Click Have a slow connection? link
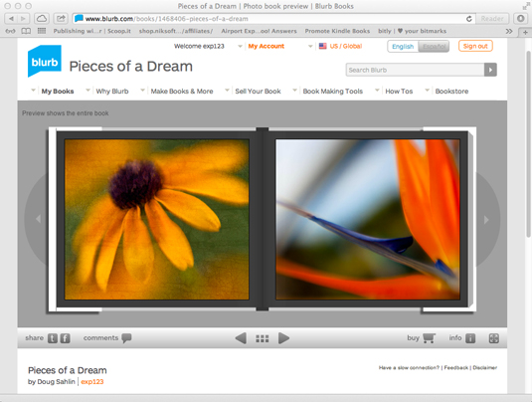This screenshot has height=402, width=532. click(x=409, y=367)
